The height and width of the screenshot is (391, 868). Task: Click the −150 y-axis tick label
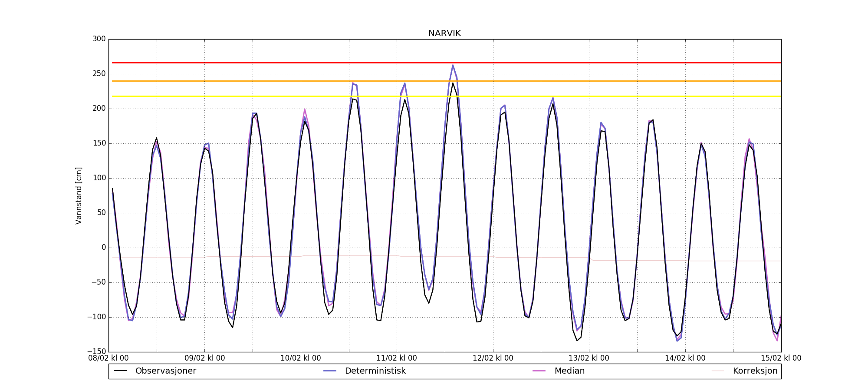96,352
